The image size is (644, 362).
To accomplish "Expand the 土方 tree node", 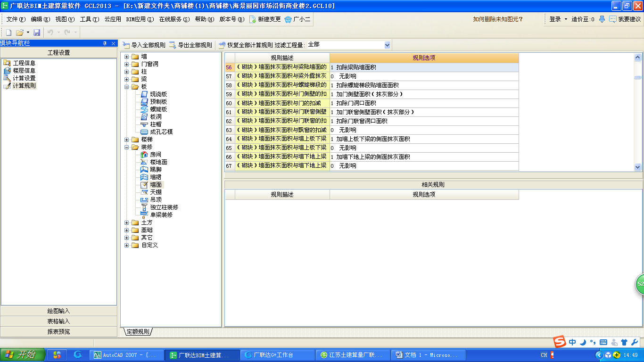I will pyautogui.click(x=126, y=222).
